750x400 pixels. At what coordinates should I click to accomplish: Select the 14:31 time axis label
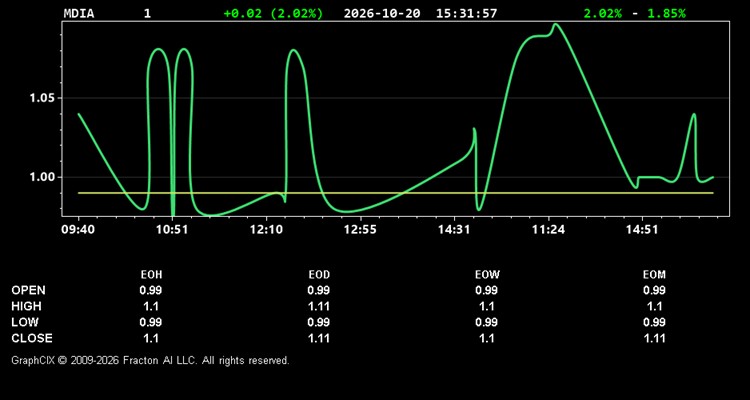pos(454,230)
